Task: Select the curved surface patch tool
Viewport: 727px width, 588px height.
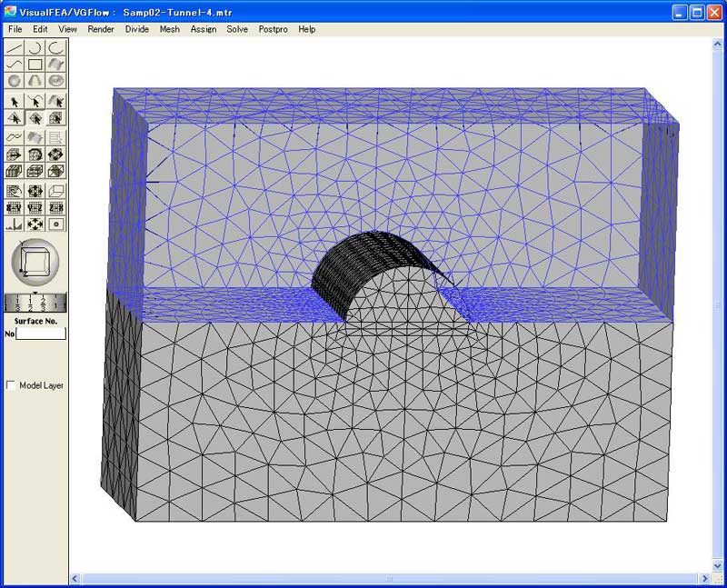Action: 55,64
